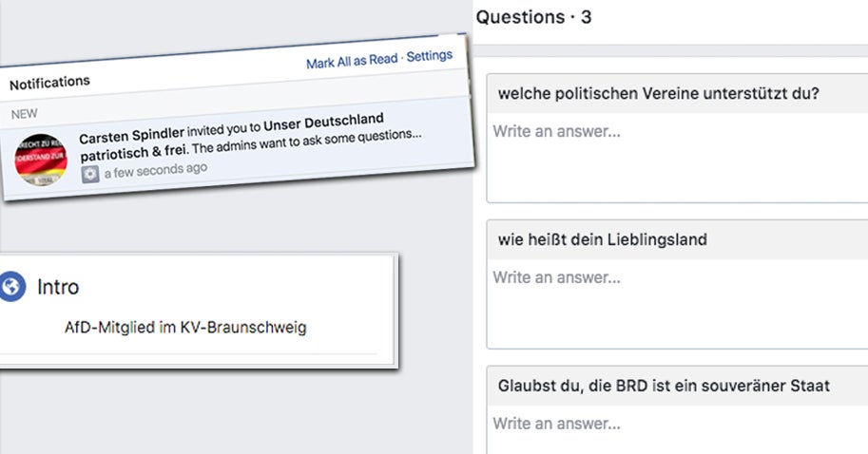The width and height of the screenshot is (868, 454).
Task: Open the German flag notification avatar
Action: 41,158
